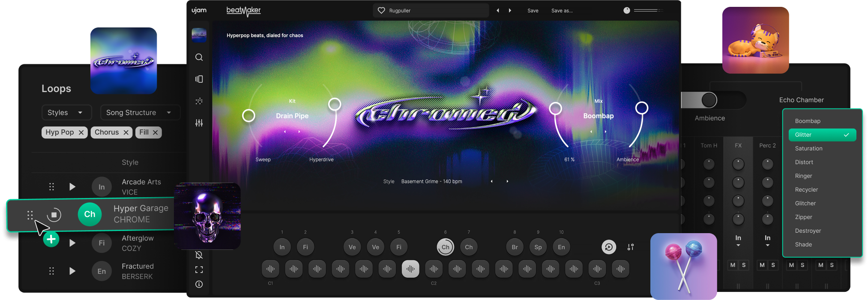Select next kit arrow under Drain Pipe

[299, 132]
